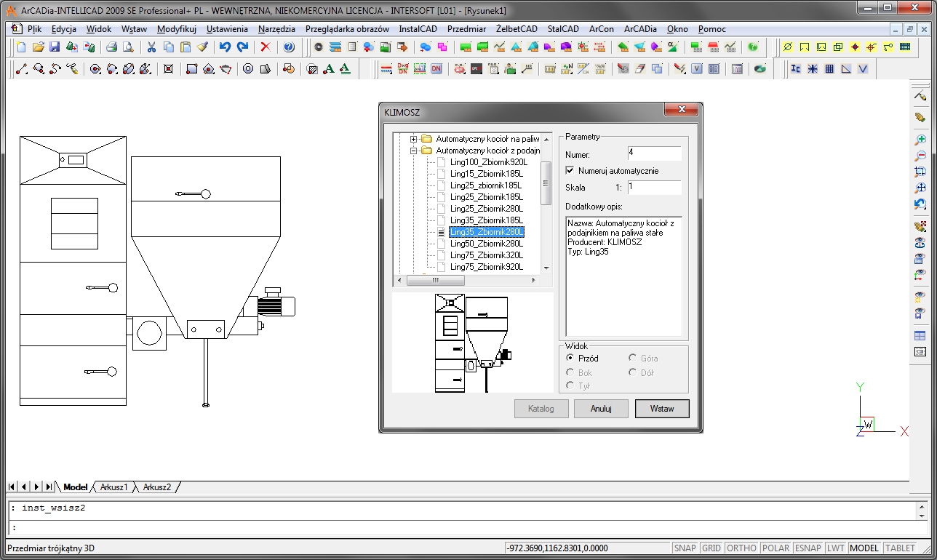Open a file with folder icon
Viewport: 937px width, 560px height.
click(38, 47)
